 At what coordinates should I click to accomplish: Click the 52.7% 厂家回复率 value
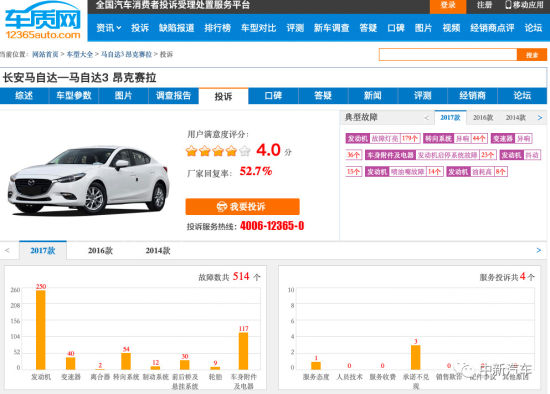point(256,171)
